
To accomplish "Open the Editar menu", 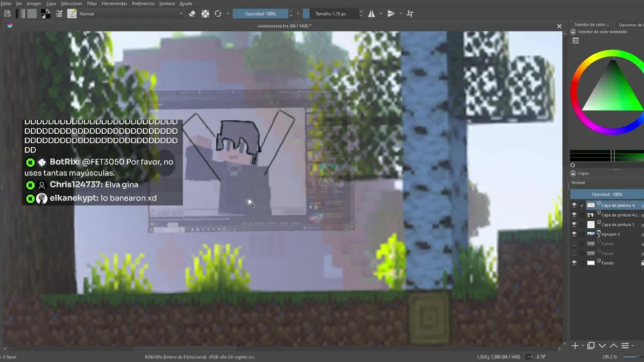I will click(x=6, y=4).
